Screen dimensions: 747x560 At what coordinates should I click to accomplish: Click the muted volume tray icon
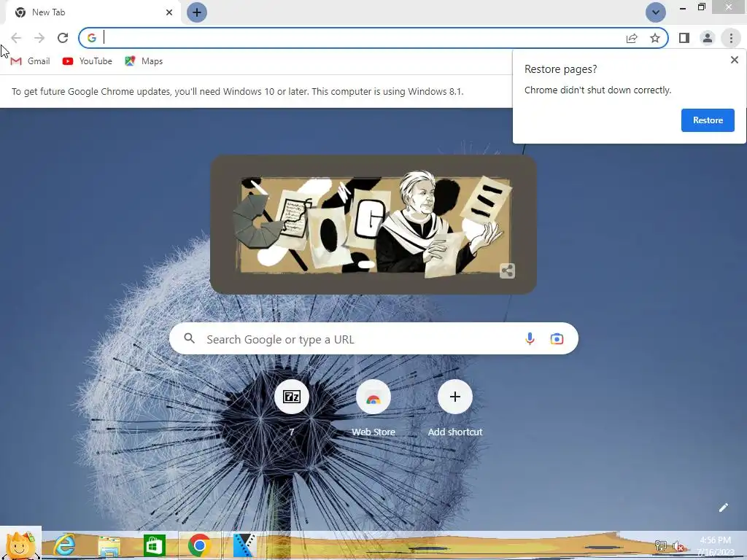tap(678, 545)
